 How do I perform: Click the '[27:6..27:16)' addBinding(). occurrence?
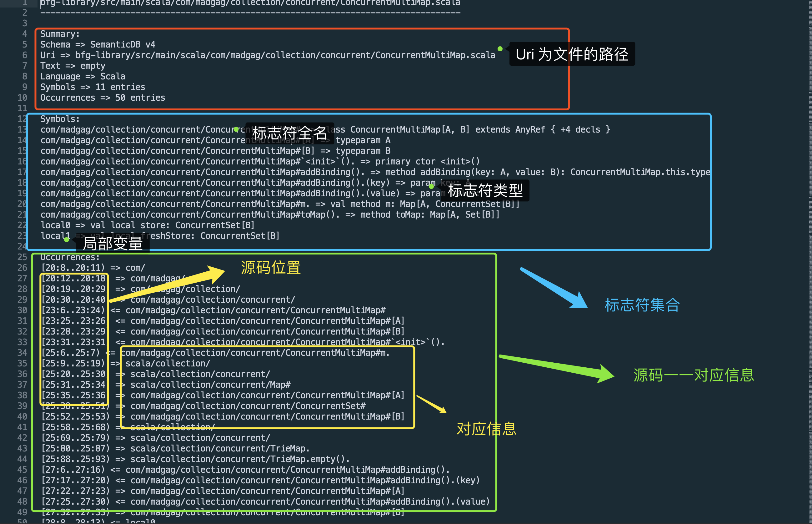pyautogui.click(x=245, y=470)
